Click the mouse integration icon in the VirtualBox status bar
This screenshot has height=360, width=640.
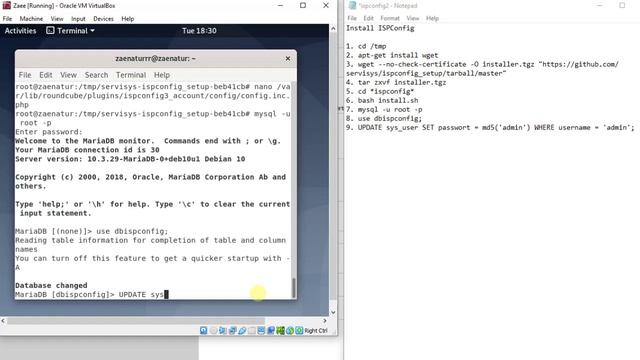[x=290, y=331]
